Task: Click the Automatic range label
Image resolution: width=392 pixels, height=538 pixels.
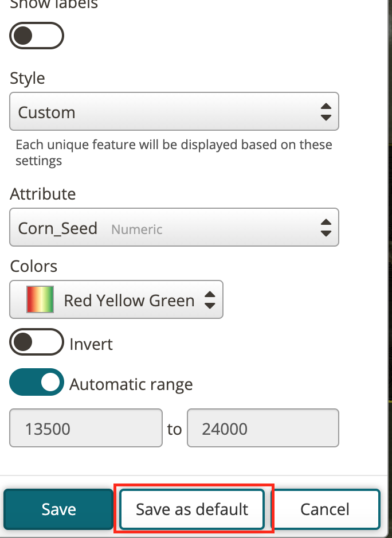Action: coord(131,384)
